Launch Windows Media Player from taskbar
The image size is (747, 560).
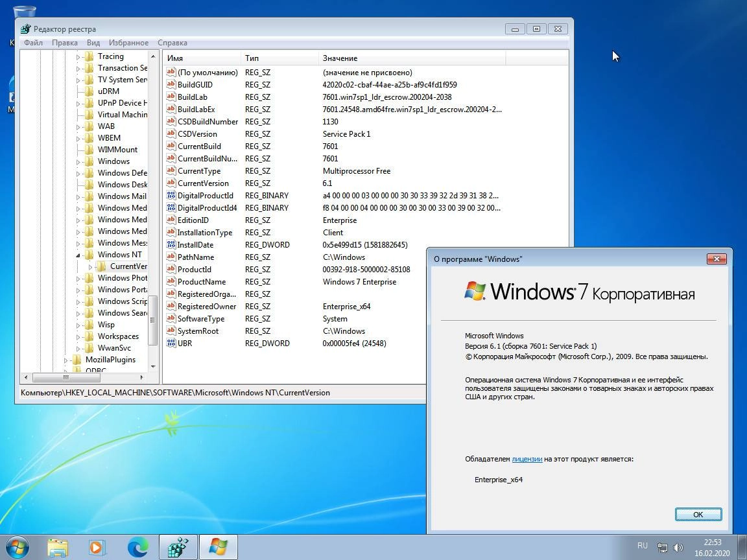[97, 547]
